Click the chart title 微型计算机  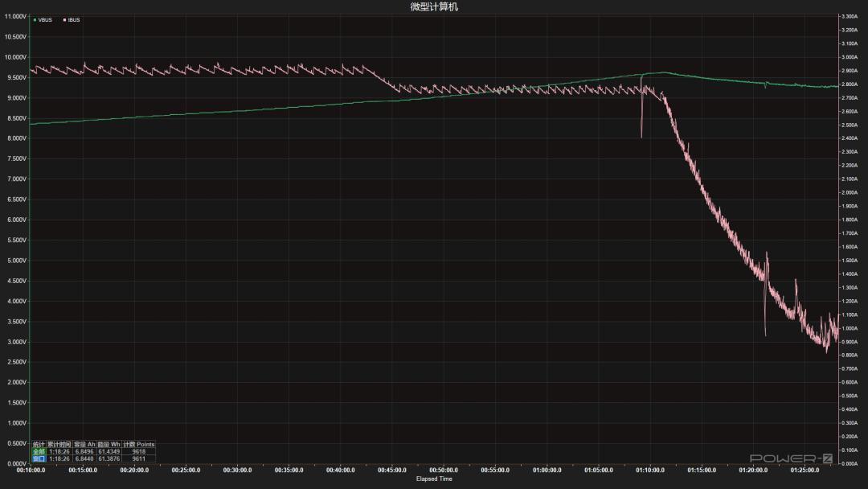[x=434, y=6]
